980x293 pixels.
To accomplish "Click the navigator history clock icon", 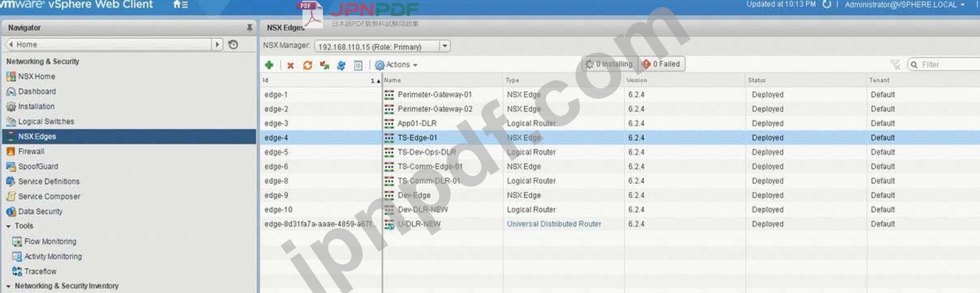I will [x=233, y=44].
